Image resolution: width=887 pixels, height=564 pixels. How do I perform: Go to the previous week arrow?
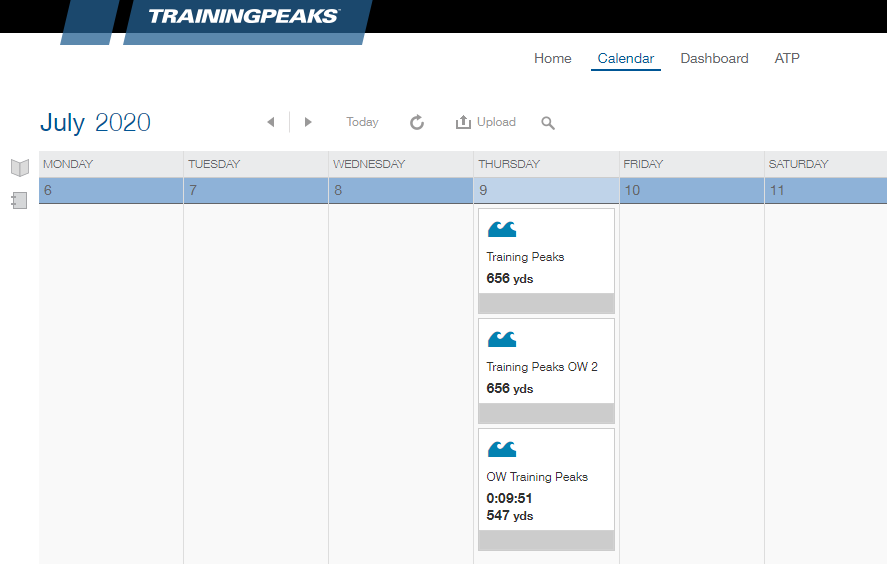[x=271, y=122]
